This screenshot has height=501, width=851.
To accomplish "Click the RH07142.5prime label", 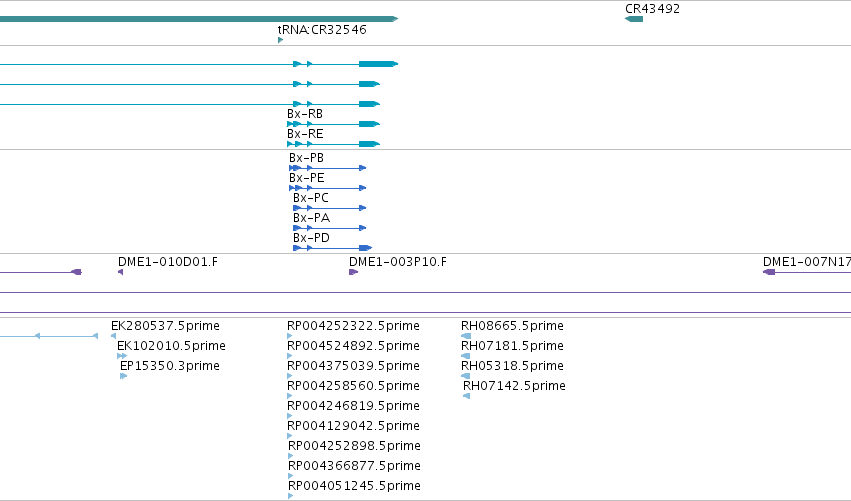I will pos(514,386).
